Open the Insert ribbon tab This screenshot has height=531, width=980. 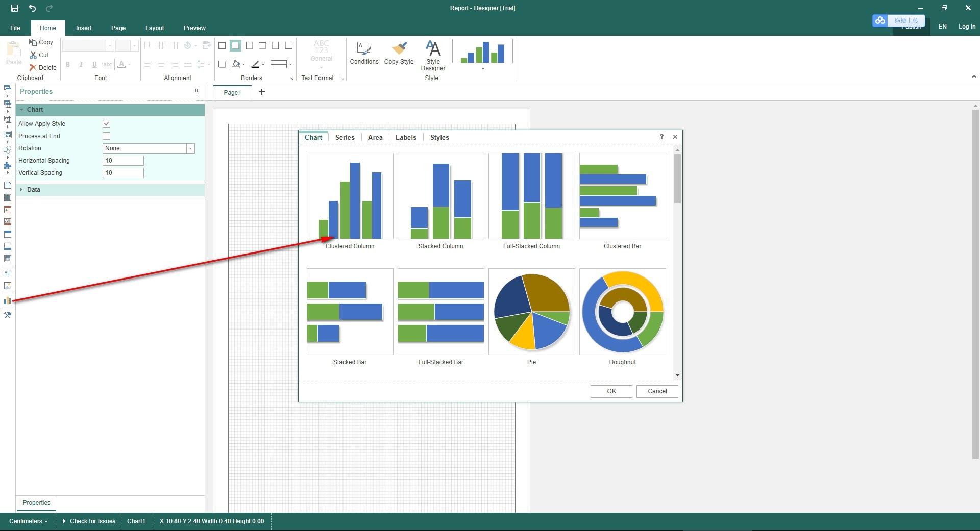click(x=84, y=28)
